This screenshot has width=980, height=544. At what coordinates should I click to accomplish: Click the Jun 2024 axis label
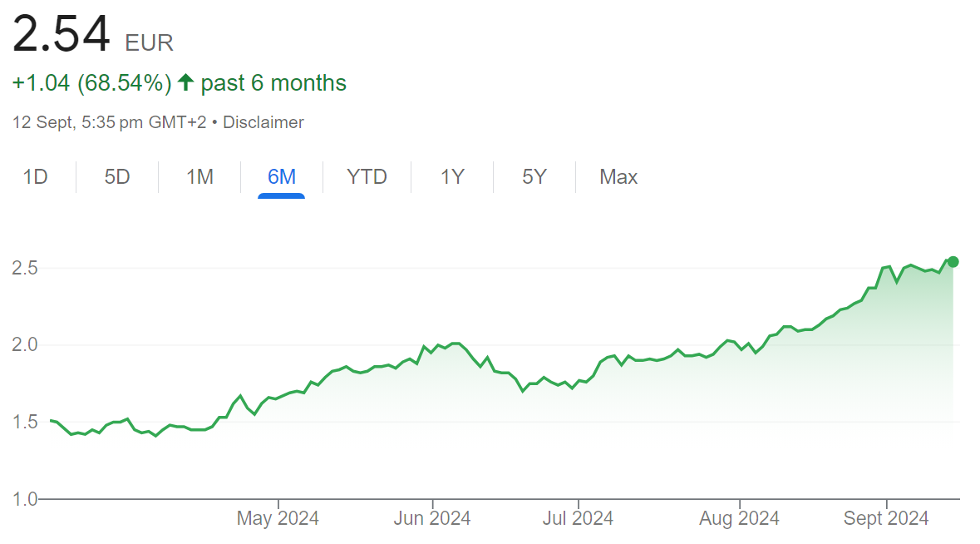click(432, 518)
